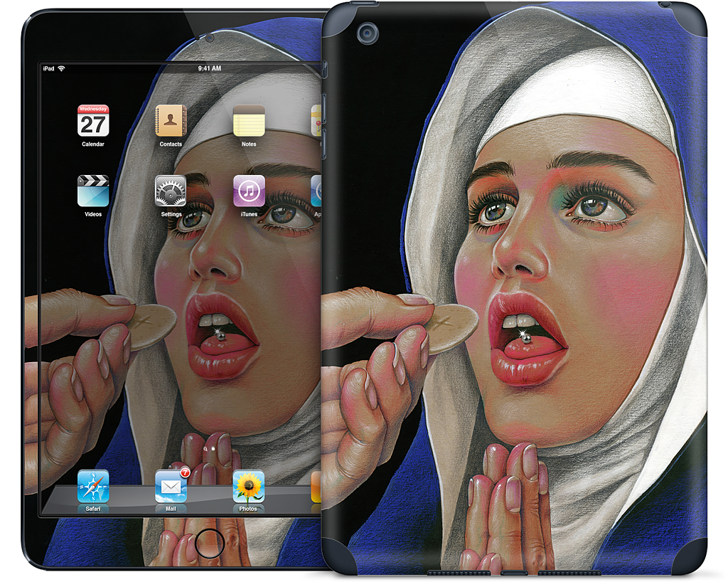Image resolution: width=728 pixels, height=582 pixels.
Task: Open the Settings gear app
Action: tap(171, 191)
